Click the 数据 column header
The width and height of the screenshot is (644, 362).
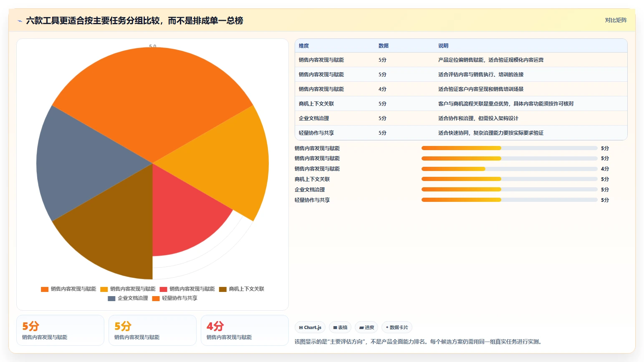coord(384,46)
